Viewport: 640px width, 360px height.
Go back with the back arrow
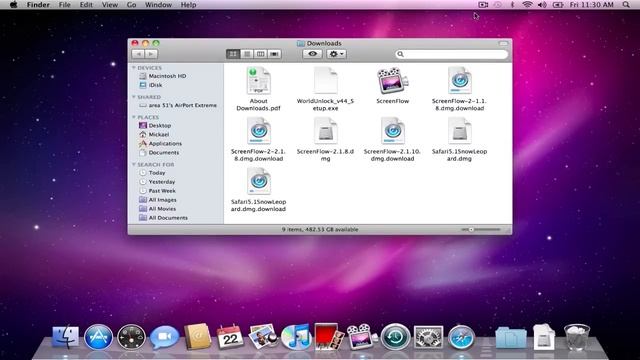coord(138,54)
